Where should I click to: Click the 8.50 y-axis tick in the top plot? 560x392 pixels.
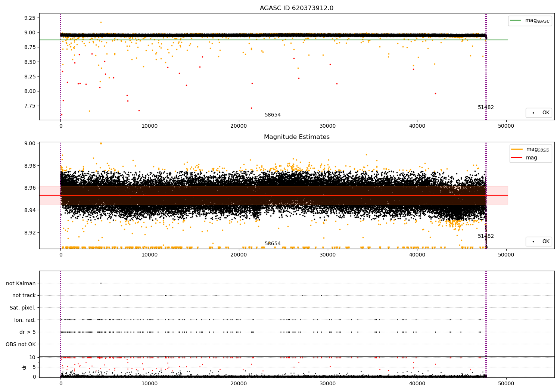(29, 62)
